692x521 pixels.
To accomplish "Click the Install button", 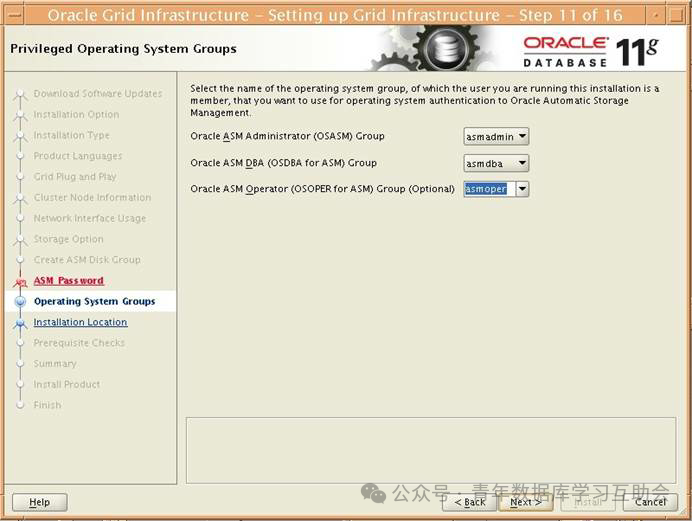I will tap(588, 502).
